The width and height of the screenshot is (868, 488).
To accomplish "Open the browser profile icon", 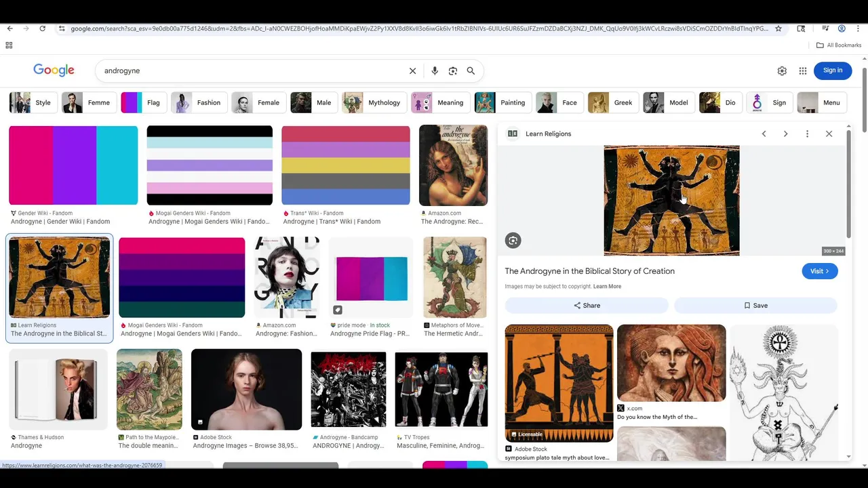I will 842,28.
